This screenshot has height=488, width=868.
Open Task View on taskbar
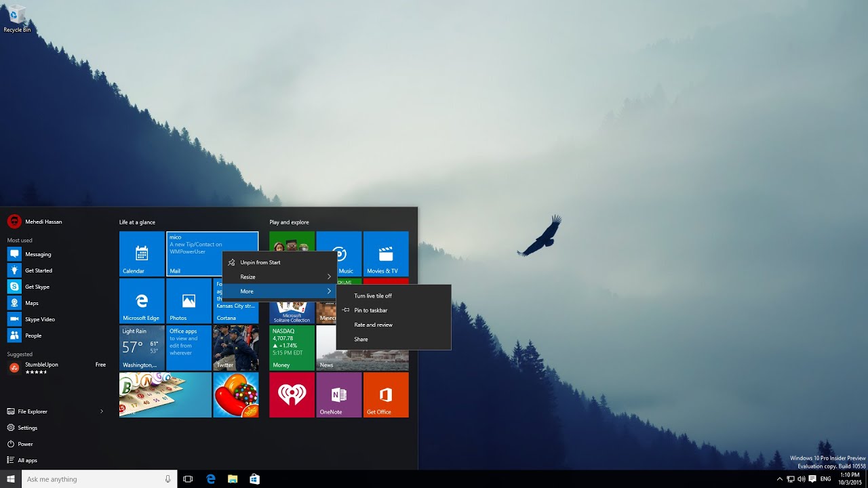(189, 479)
